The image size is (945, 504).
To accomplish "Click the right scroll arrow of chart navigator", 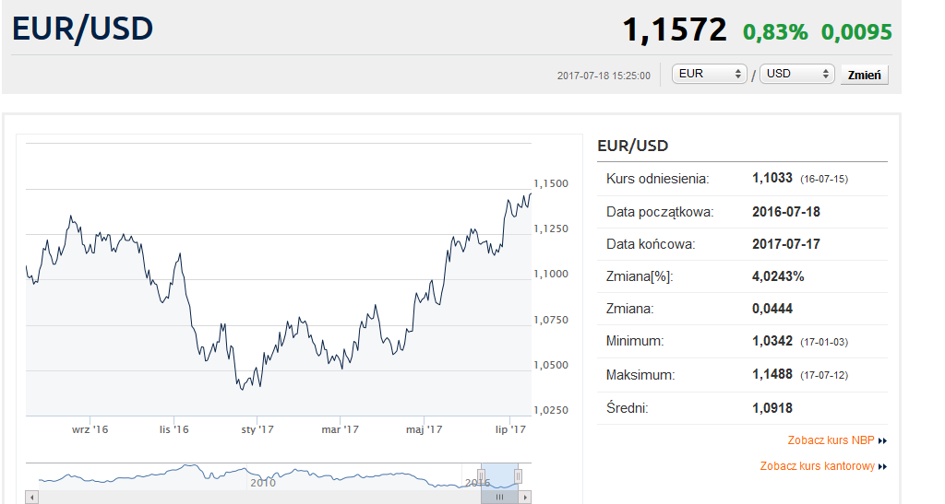I will (x=527, y=496).
